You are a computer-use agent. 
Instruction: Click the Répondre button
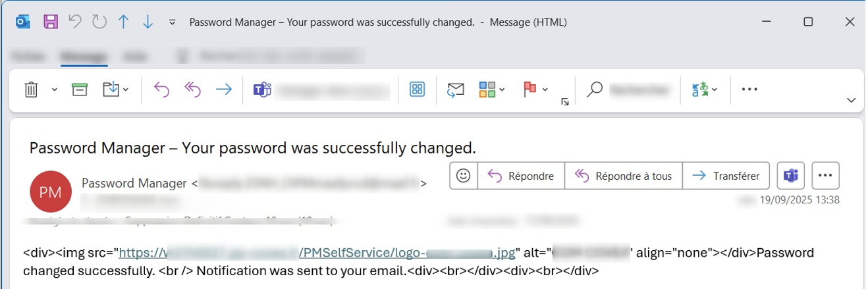coord(520,176)
